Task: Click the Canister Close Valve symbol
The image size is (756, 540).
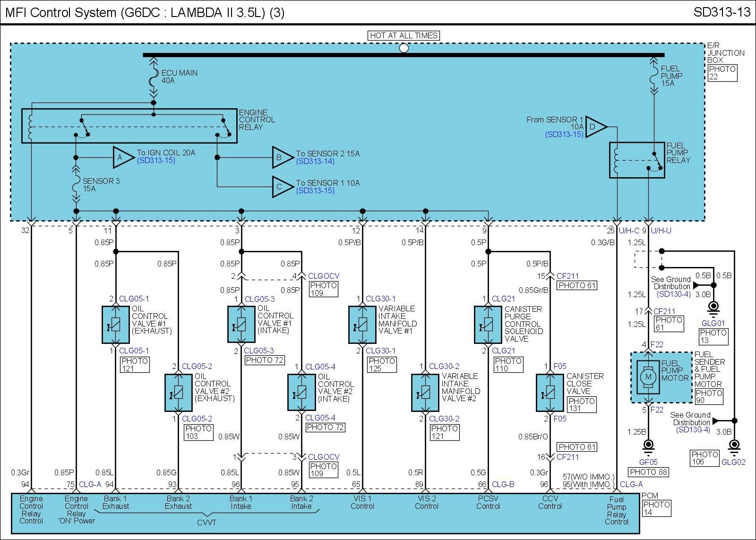Action: (550, 392)
